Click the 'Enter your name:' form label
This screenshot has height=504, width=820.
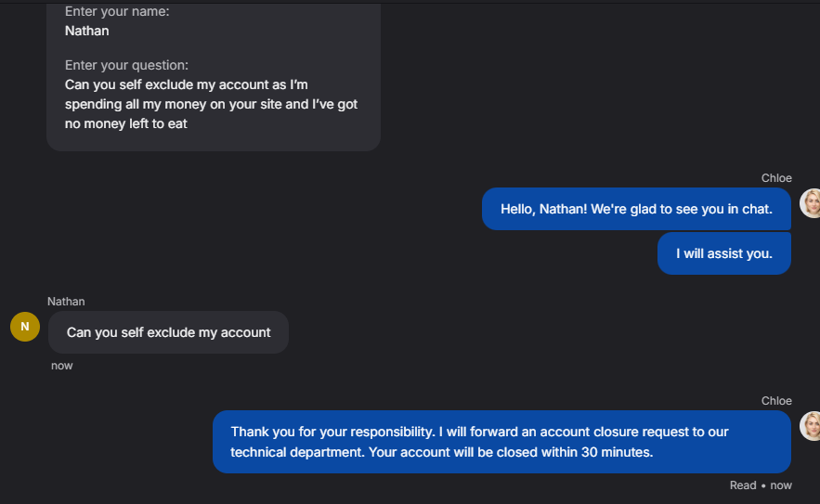click(x=117, y=12)
